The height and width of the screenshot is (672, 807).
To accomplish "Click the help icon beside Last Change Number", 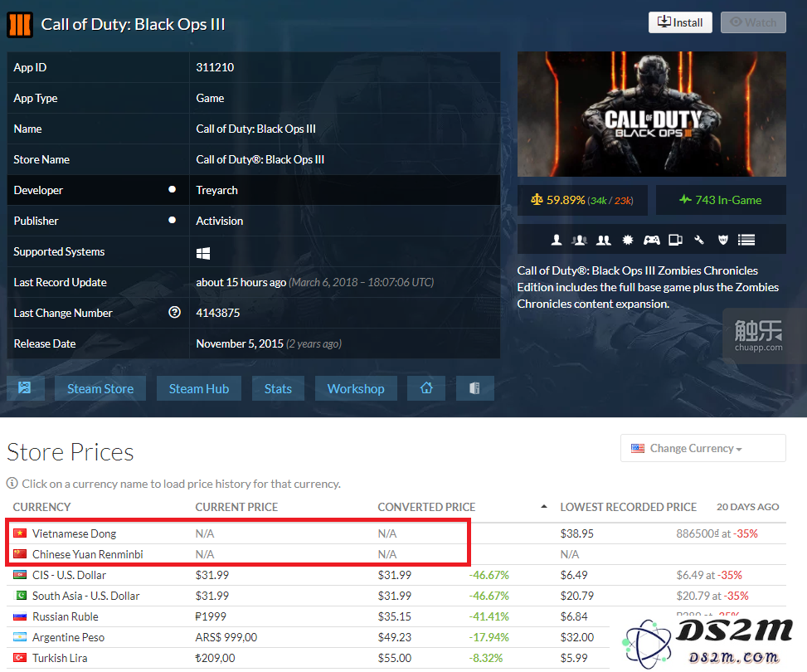I will 174,312.
